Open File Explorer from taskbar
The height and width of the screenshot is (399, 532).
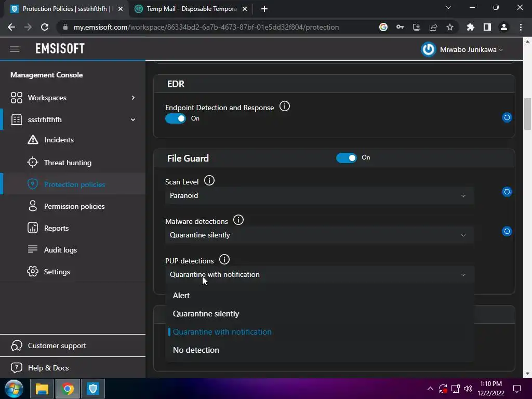pyautogui.click(x=42, y=389)
